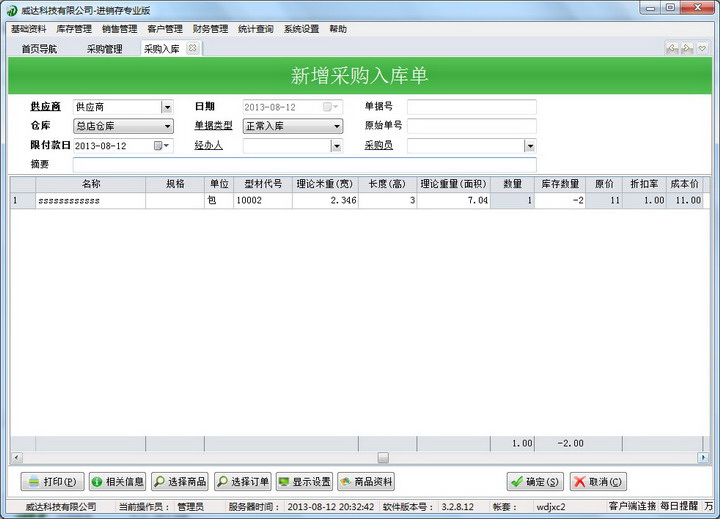
Task: Confirm with the 确定(S) button
Action: pos(535,481)
